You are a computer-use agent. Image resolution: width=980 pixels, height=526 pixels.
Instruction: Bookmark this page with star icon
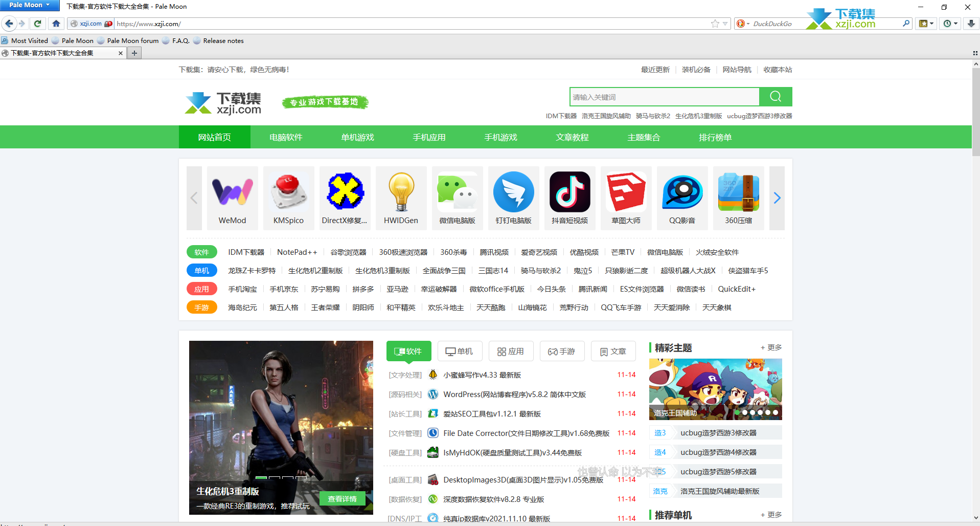[715, 24]
